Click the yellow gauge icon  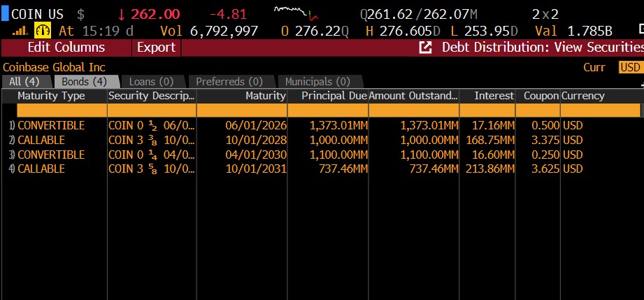click(x=42, y=30)
